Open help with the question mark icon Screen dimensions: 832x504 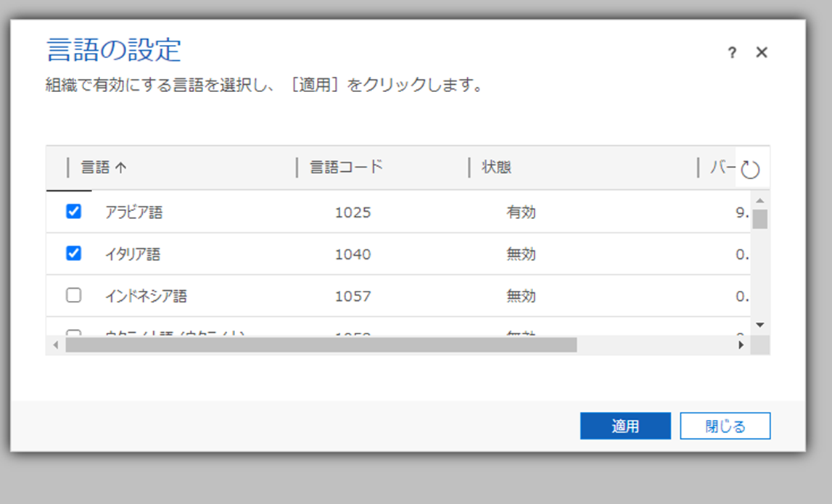732,52
